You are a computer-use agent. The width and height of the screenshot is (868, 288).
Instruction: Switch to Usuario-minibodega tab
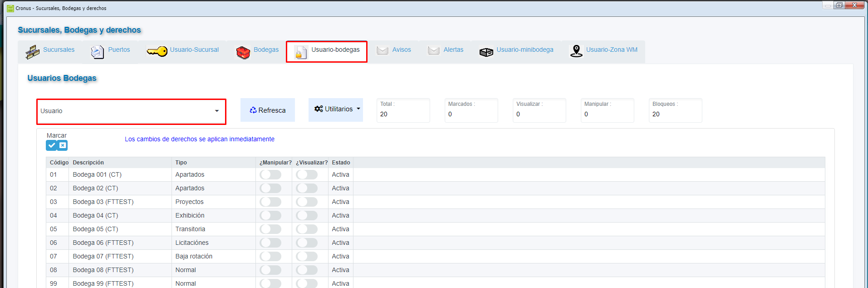point(516,51)
